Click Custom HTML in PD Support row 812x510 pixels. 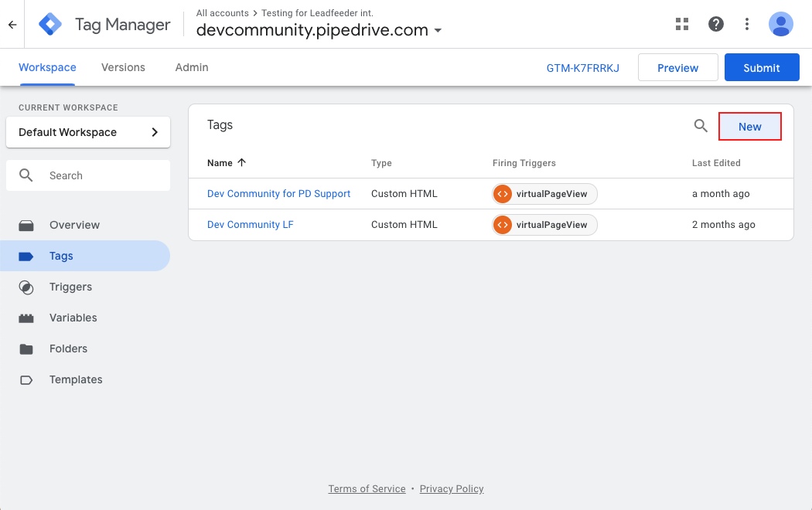pos(404,194)
